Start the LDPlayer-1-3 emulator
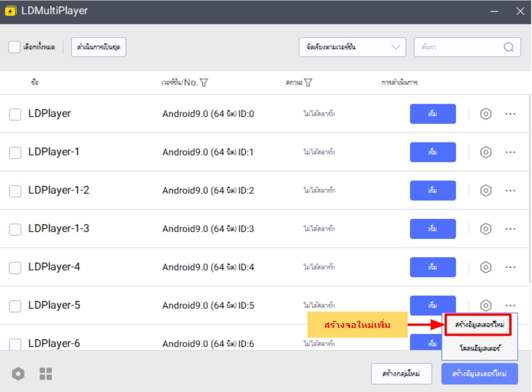 (433, 229)
